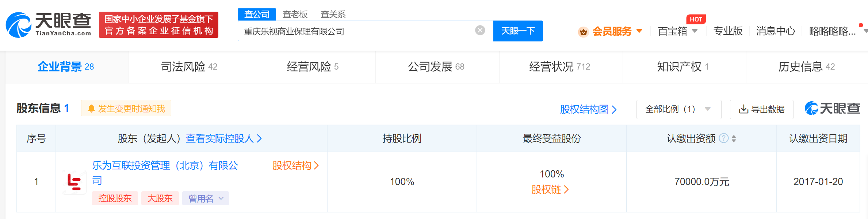The image size is (868, 219).
Task: Open the orange 股权链 link
Action: pos(550,189)
